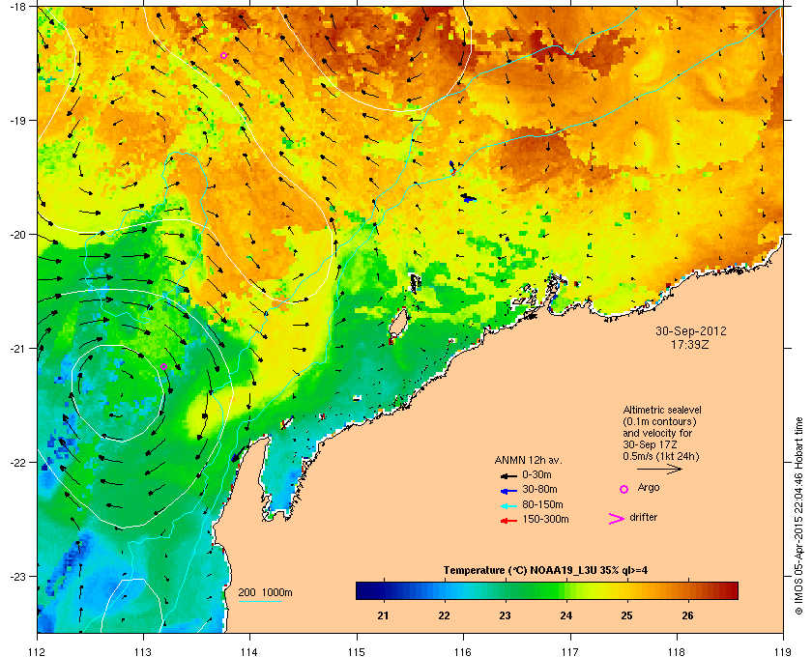Image resolution: width=812 pixels, height=657 pixels.
Task: Click the colorbar tick label '24'
Action: click(x=566, y=615)
